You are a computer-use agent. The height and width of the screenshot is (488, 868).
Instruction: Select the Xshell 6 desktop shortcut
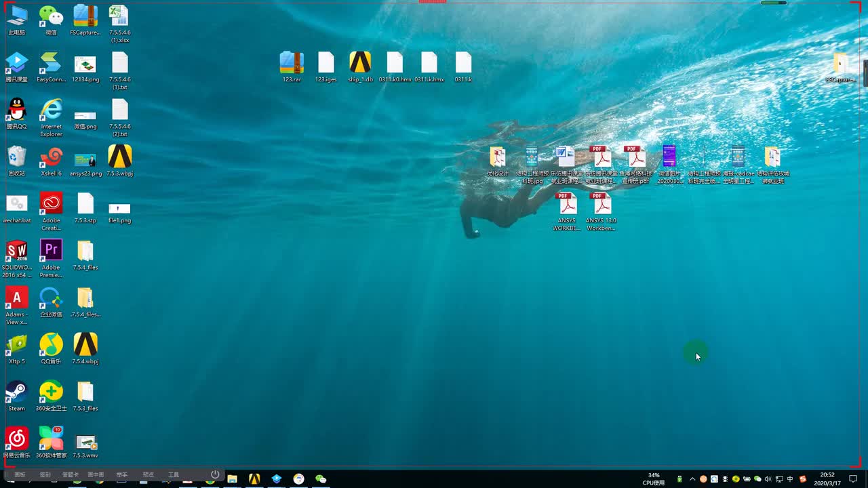[51, 161]
